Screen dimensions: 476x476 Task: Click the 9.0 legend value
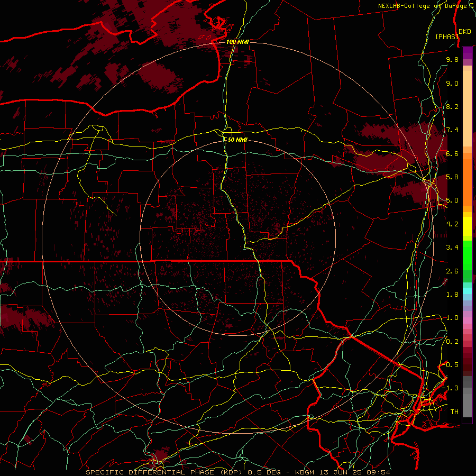point(452,83)
